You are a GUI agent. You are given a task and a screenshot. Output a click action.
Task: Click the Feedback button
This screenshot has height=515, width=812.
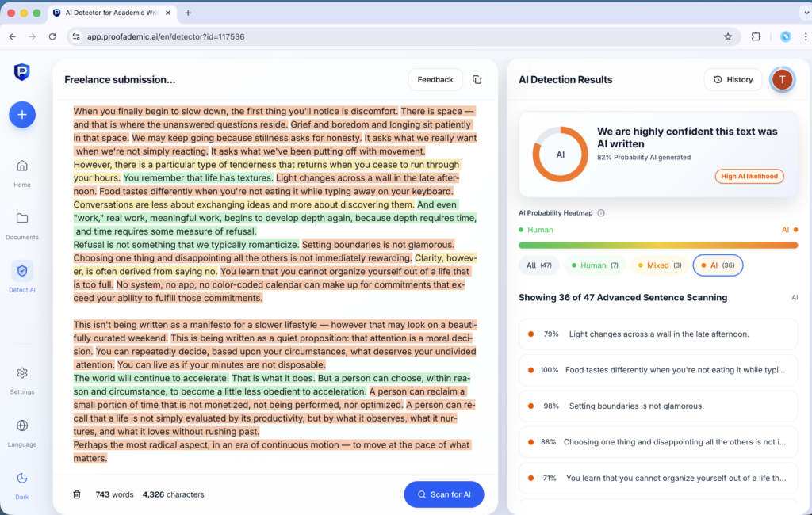click(x=435, y=80)
